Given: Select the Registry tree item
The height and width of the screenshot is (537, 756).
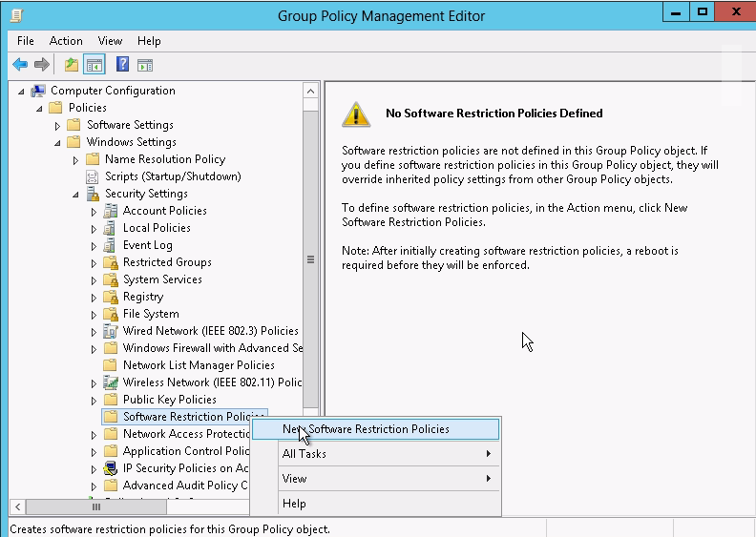Looking at the screenshot, I should [143, 297].
